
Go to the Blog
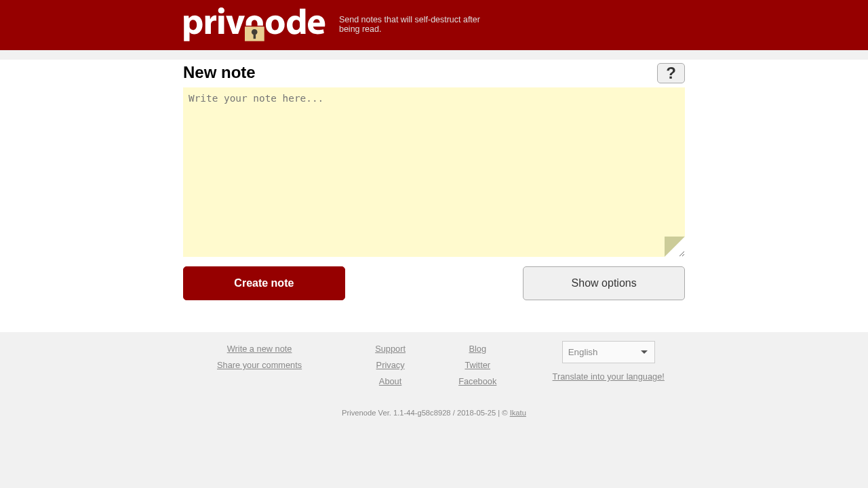pyautogui.click(x=477, y=348)
